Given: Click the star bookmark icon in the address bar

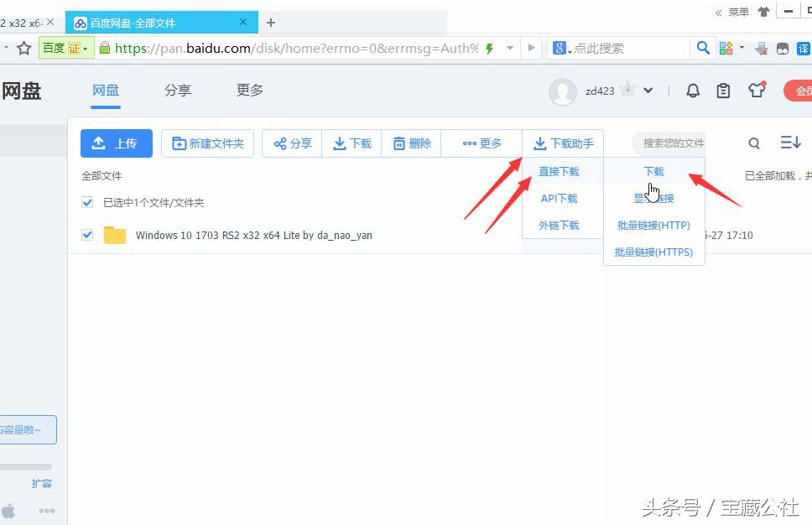Looking at the screenshot, I should [23, 48].
